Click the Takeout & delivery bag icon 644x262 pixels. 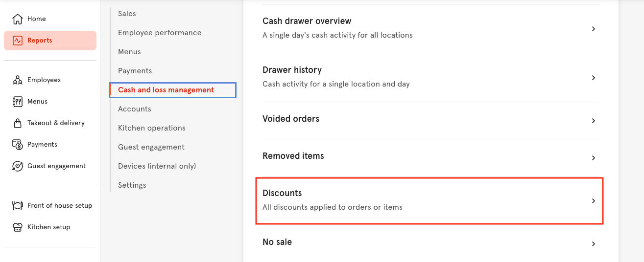18,123
